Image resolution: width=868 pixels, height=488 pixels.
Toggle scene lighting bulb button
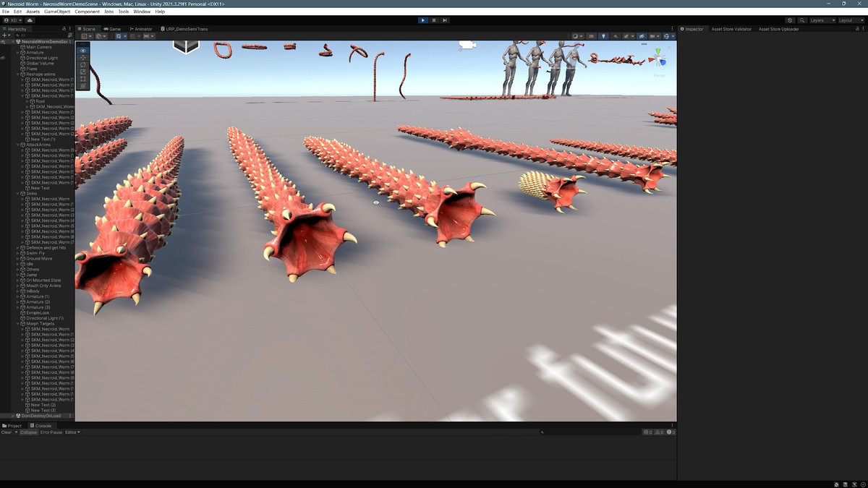point(603,36)
